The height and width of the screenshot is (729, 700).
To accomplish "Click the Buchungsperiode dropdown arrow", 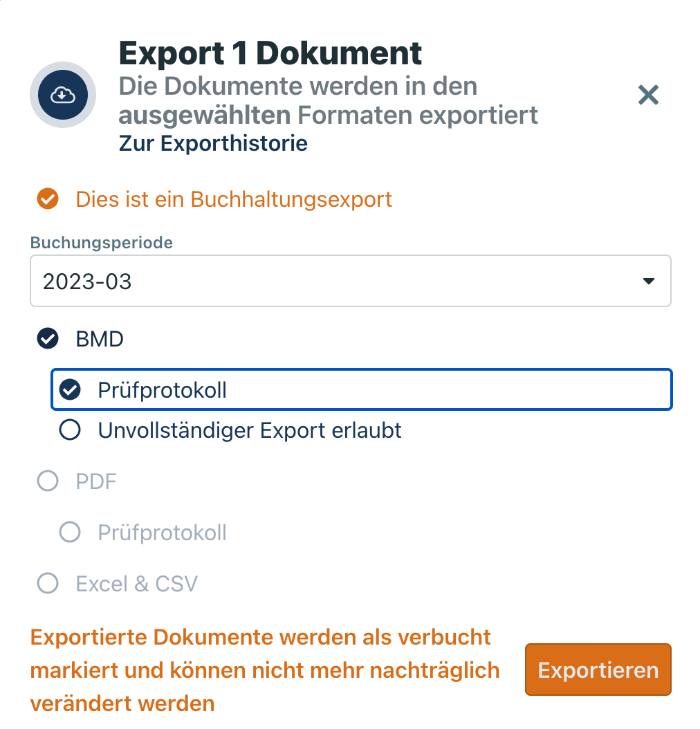I will [648, 282].
